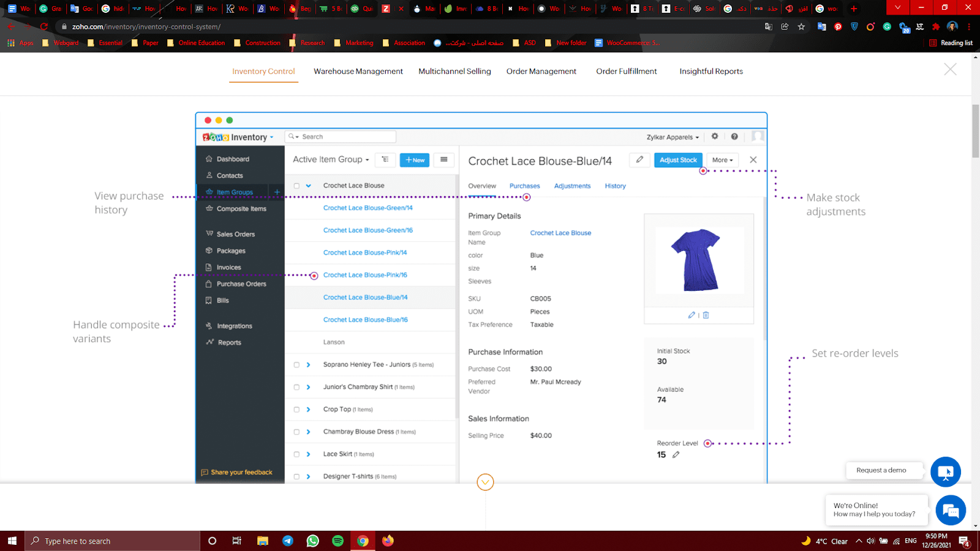
Task: Click the Request a demo screen icon
Action: pos(945,472)
